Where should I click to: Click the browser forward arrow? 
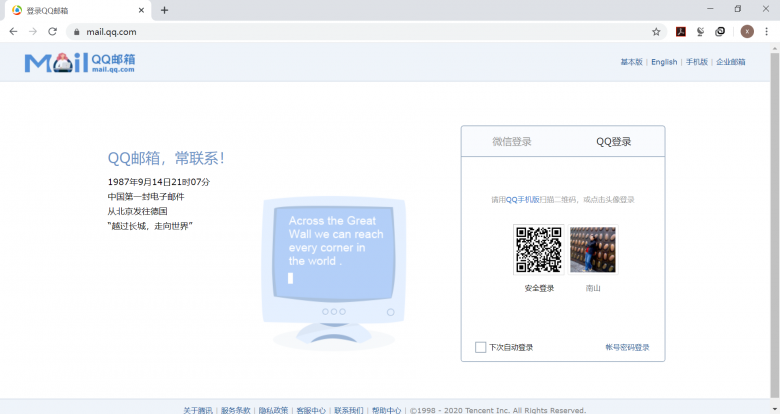tap(33, 31)
